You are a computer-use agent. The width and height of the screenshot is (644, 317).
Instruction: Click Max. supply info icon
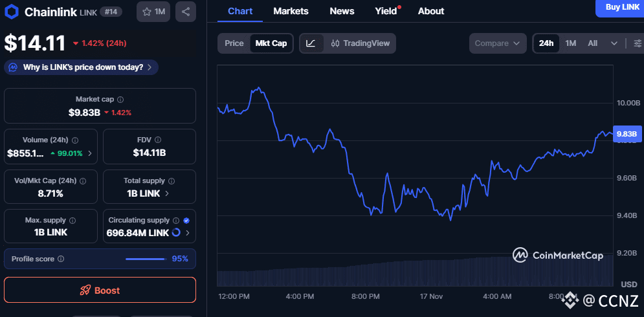click(72, 221)
